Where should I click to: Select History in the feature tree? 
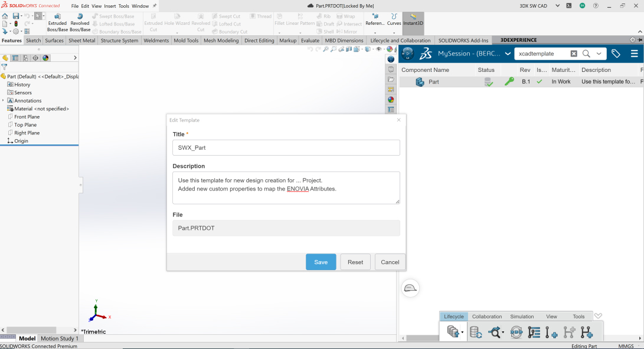click(x=19, y=84)
